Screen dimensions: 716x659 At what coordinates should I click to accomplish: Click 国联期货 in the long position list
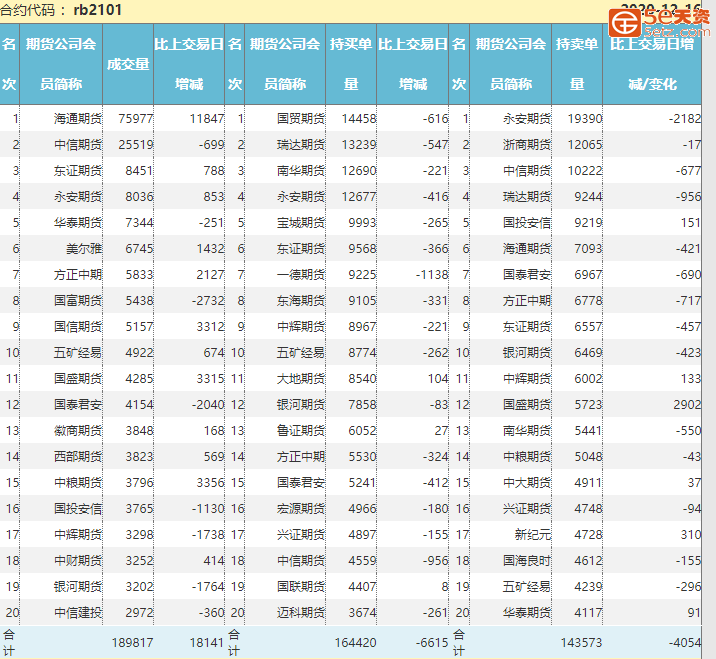click(301, 587)
